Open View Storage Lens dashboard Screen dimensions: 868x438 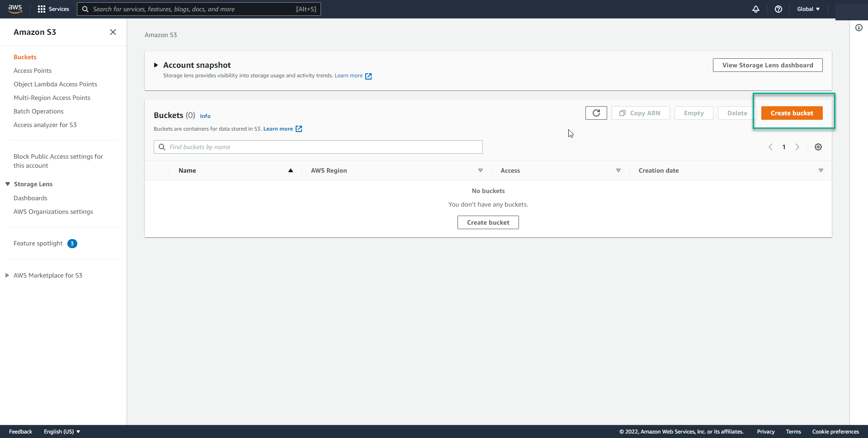[x=767, y=65]
